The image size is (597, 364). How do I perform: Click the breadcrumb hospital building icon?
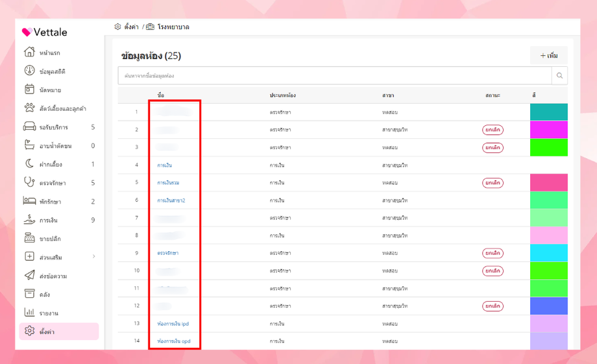point(150,27)
